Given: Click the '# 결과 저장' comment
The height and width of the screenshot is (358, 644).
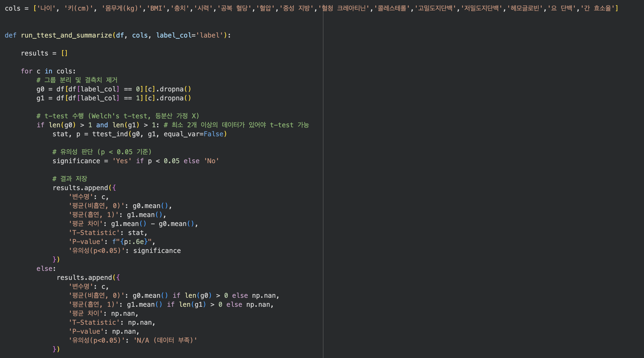Looking at the screenshot, I should coord(70,179).
